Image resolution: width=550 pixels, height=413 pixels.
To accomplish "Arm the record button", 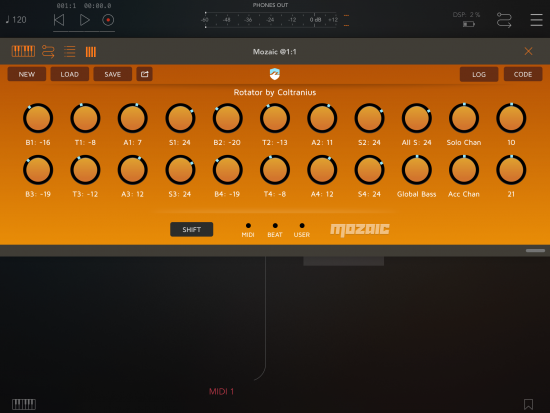I will [108, 20].
